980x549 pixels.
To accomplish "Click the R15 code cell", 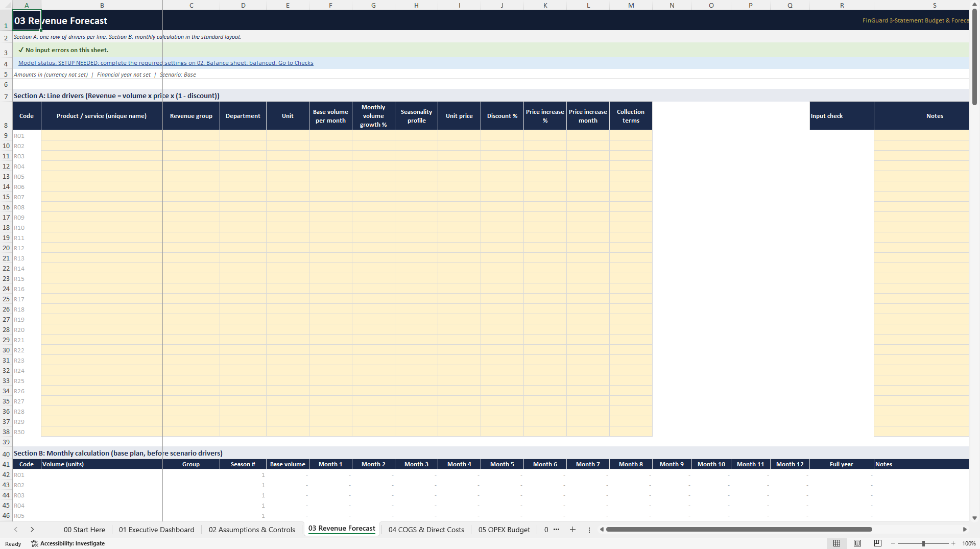I will tap(27, 279).
